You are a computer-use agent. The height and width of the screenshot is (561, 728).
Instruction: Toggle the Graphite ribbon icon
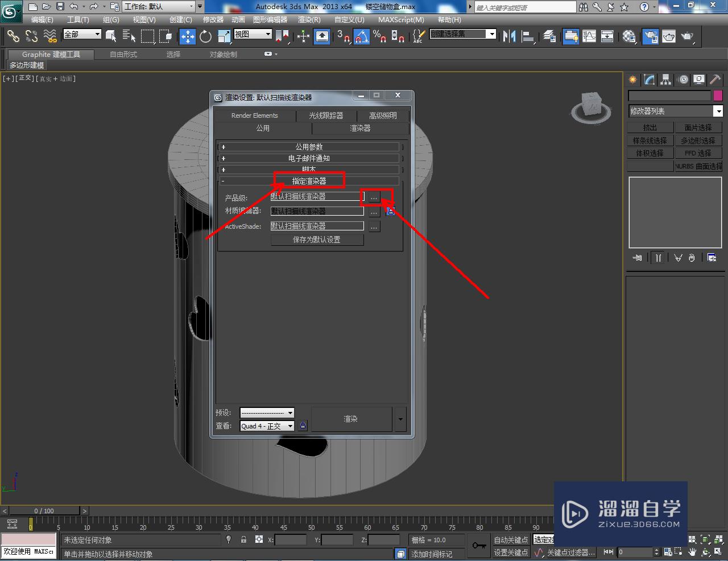pos(570,36)
